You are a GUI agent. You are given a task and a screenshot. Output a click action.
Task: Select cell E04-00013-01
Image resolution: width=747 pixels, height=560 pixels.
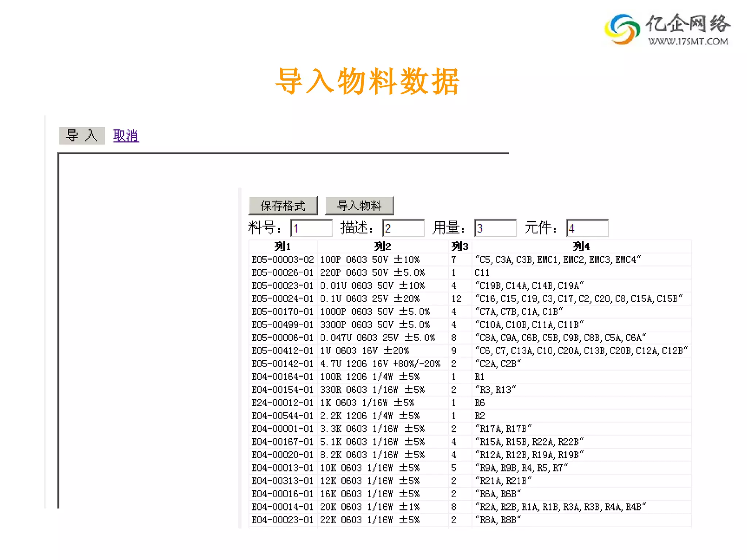pos(283,468)
